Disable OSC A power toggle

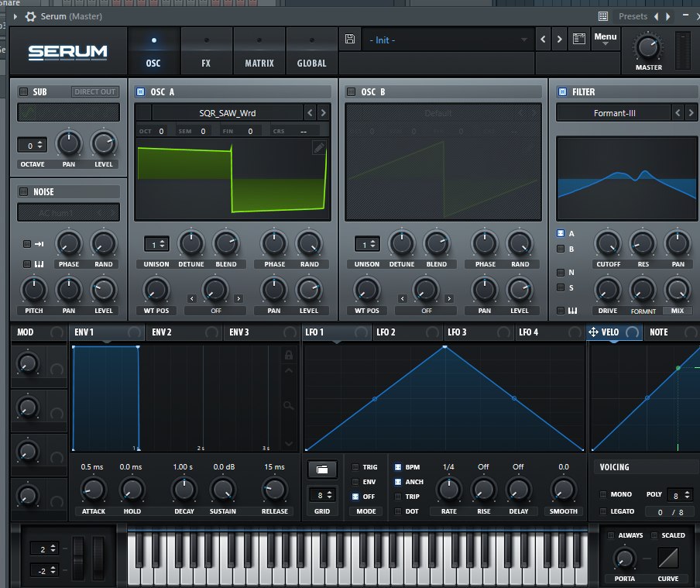tap(141, 91)
